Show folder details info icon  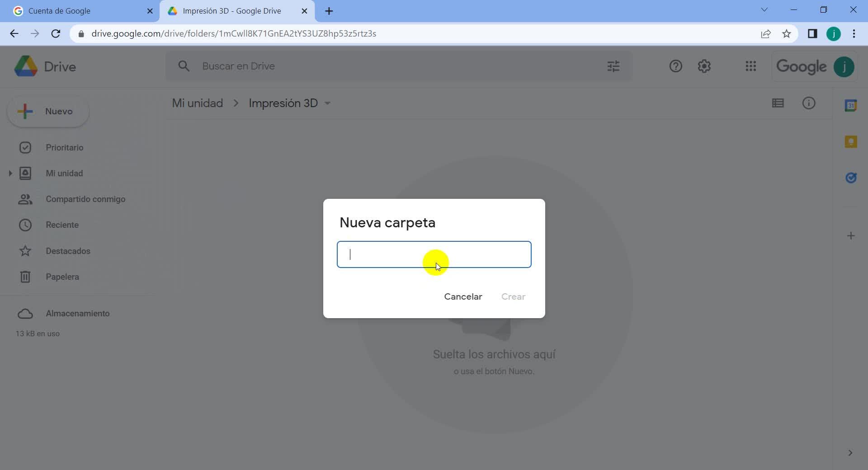pos(808,103)
